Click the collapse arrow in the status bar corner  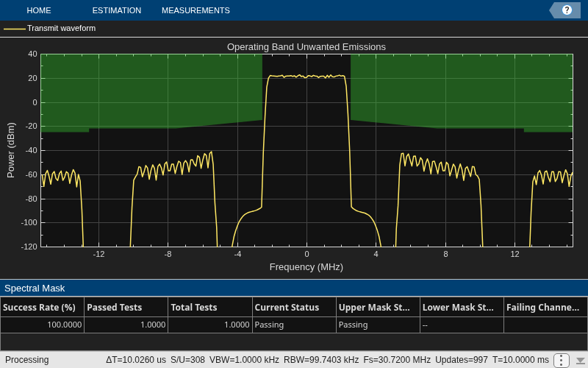pyautogui.click(x=581, y=361)
